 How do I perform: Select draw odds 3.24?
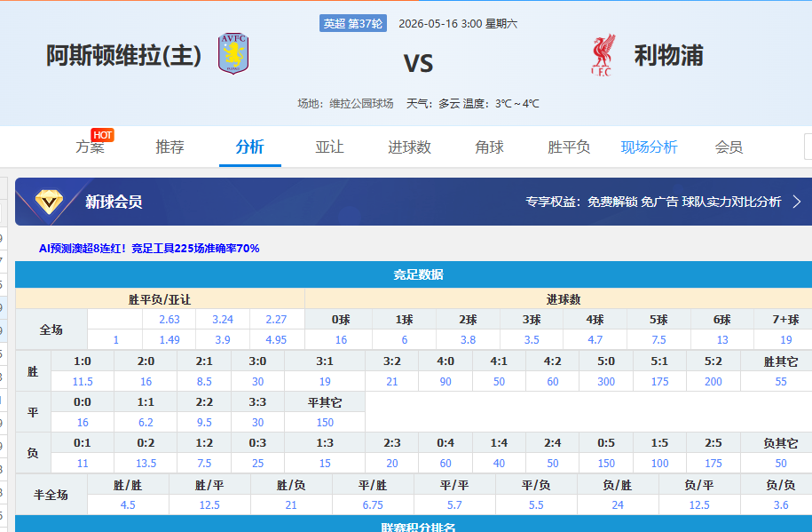click(x=223, y=320)
